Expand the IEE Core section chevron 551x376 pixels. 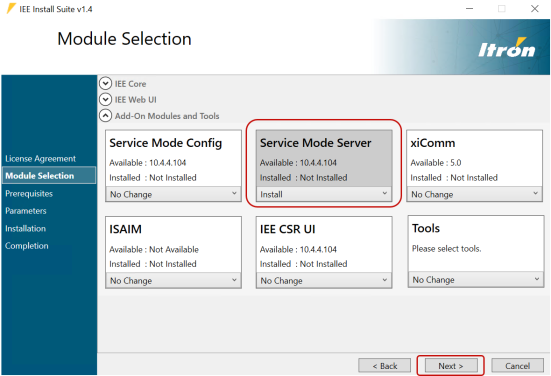(105, 84)
